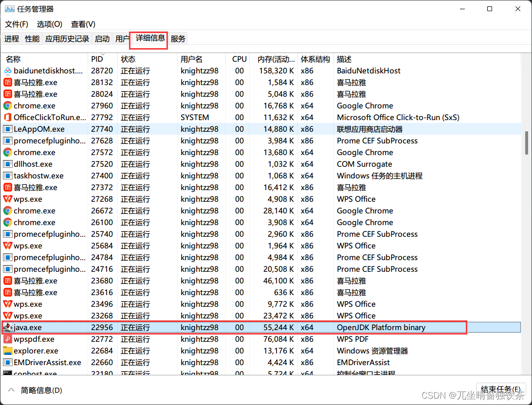532x405 pixels.
Task: Click the promecefpluginhost icon with PID 27628
Action: 7,141
